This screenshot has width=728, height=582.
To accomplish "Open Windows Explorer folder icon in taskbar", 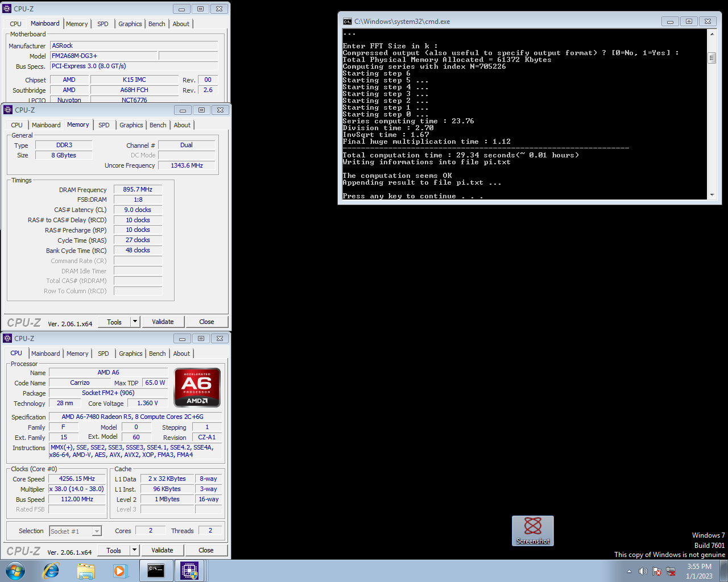I will point(86,571).
